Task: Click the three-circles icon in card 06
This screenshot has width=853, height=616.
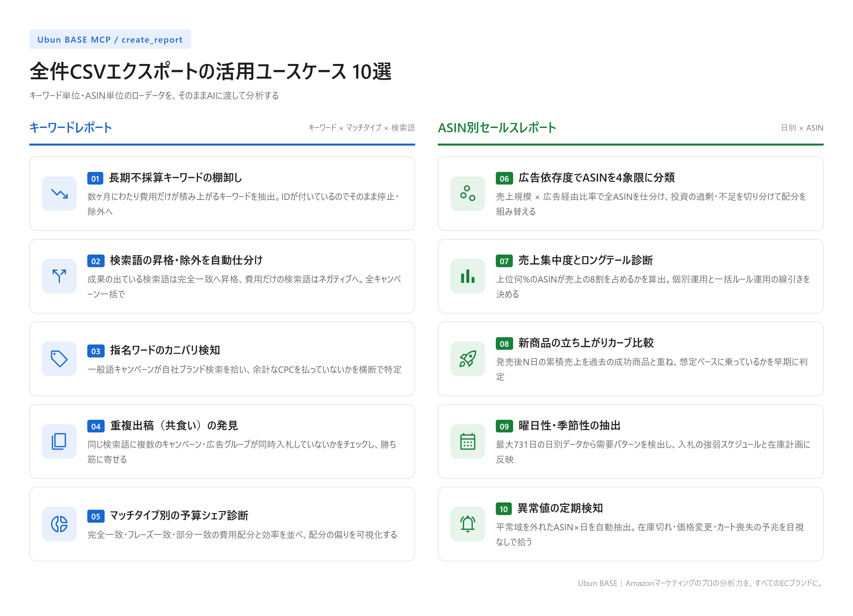Action: [x=467, y=194]
